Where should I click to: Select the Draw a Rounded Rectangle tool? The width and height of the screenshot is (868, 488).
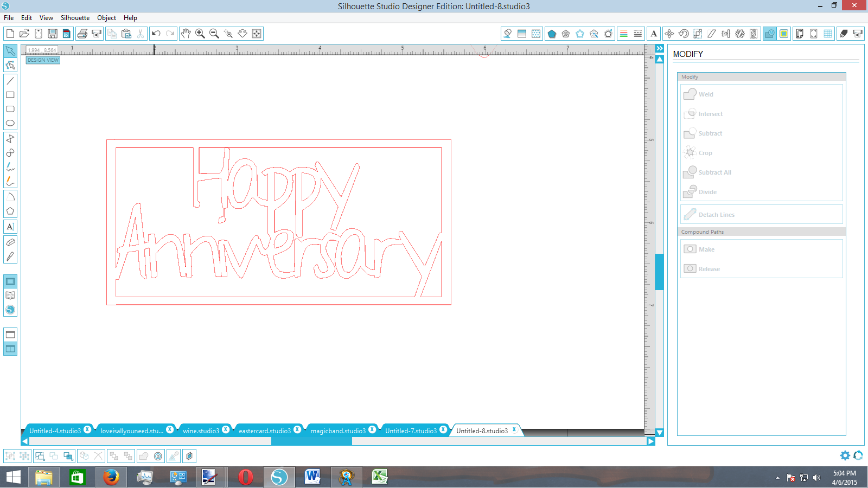10,109
